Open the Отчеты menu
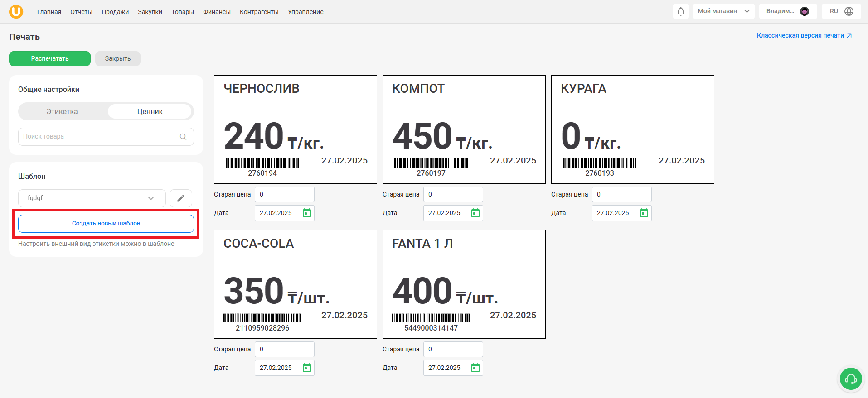868x398 pixels. pyautogui.click(x=81, y=12)
